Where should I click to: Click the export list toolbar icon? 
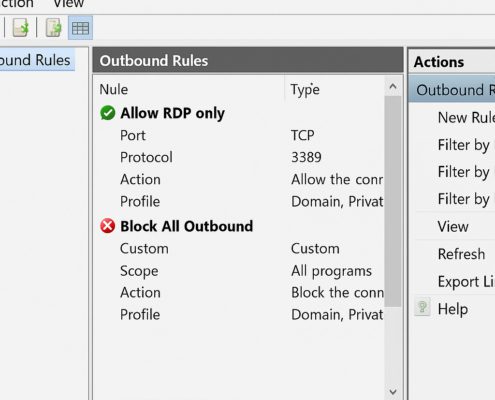pyautogui.click(x=21, y=27)
